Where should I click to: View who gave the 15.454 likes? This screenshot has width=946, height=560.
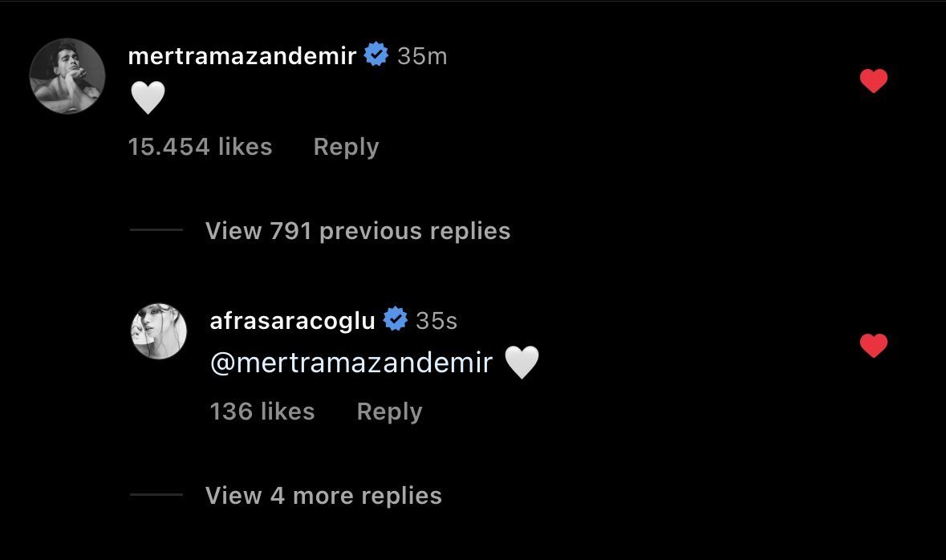[200, 147]
